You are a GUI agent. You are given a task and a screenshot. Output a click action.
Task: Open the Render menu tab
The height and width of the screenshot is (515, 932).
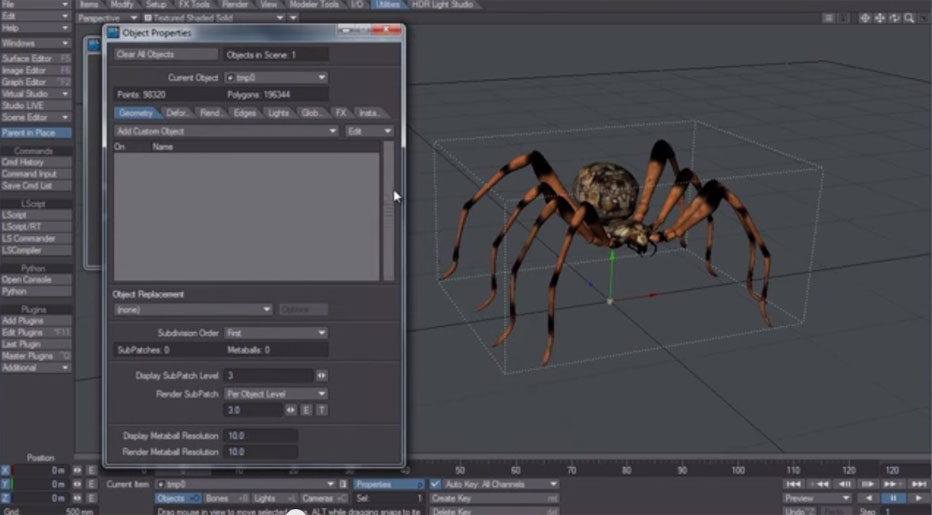235,5
